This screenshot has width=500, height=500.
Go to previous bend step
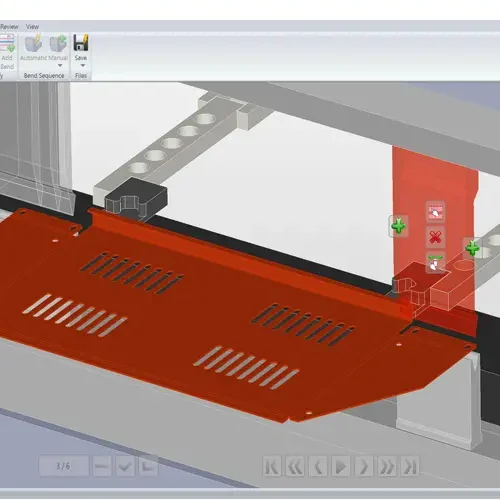point(318,466)
